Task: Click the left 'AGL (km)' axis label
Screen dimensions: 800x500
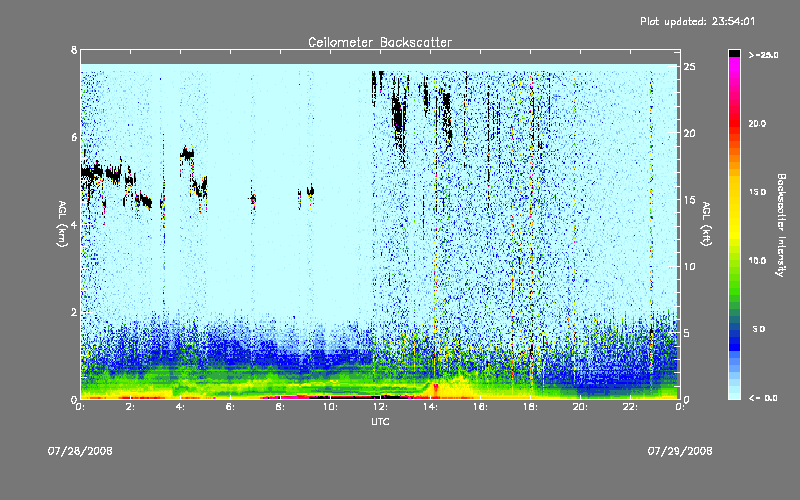Action: pos(62,224)
